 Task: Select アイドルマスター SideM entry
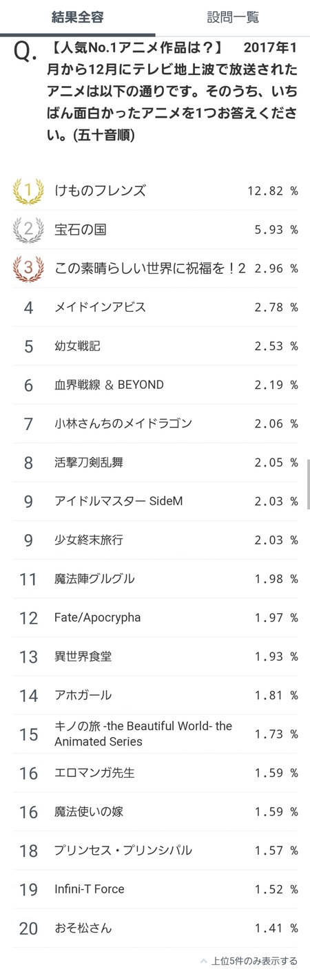(x=155, y=501)
